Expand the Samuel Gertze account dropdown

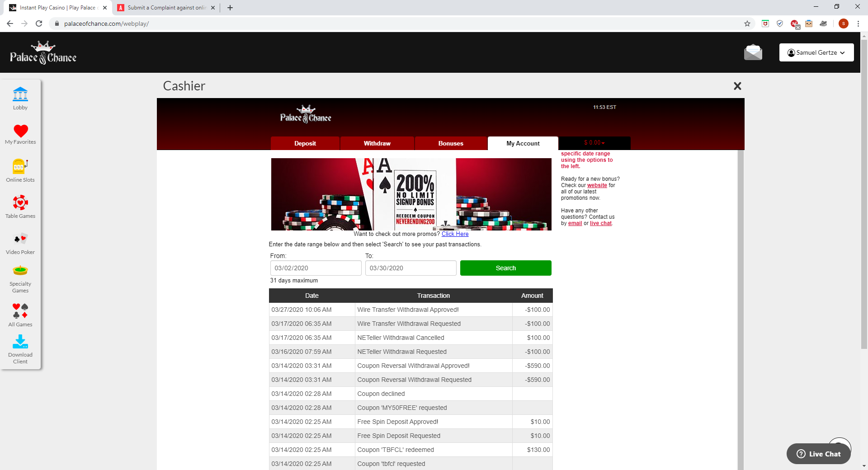pos(816,52)
